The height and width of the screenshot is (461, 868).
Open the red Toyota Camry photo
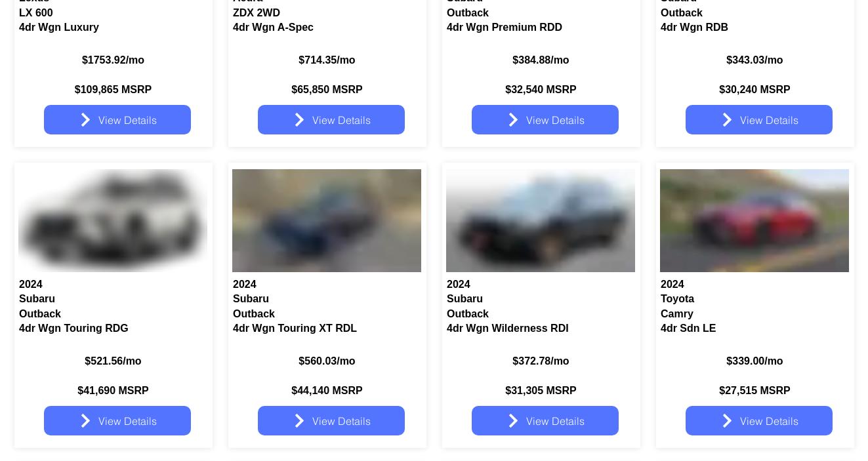754,220
